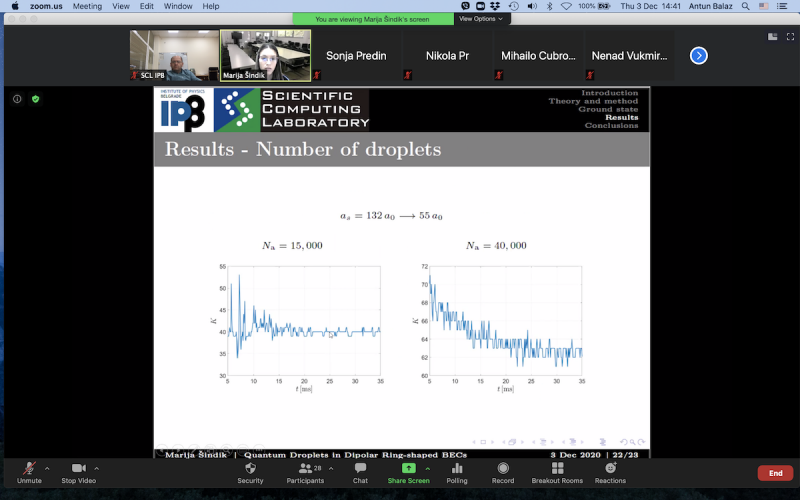800x500 pixels.
Task: Open the Wi-Fi menu
Action: [566, 6]
